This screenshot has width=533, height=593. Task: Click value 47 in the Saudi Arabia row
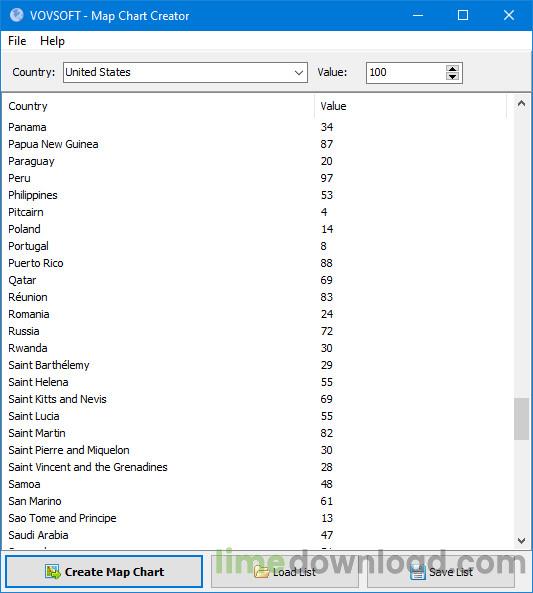327,536
